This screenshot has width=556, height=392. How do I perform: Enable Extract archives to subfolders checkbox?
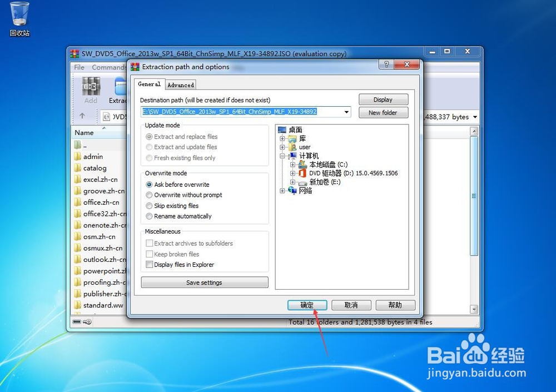149,244
